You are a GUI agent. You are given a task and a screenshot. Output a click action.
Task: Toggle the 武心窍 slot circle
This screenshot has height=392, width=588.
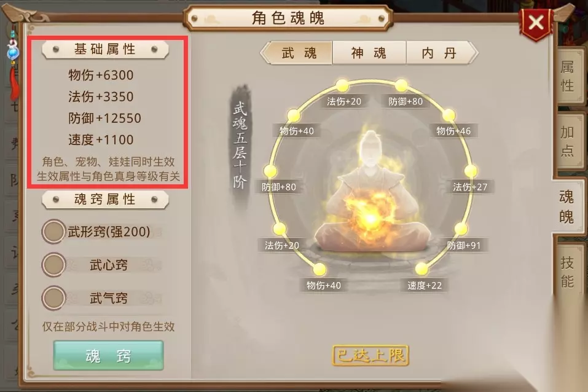point(53,265)
